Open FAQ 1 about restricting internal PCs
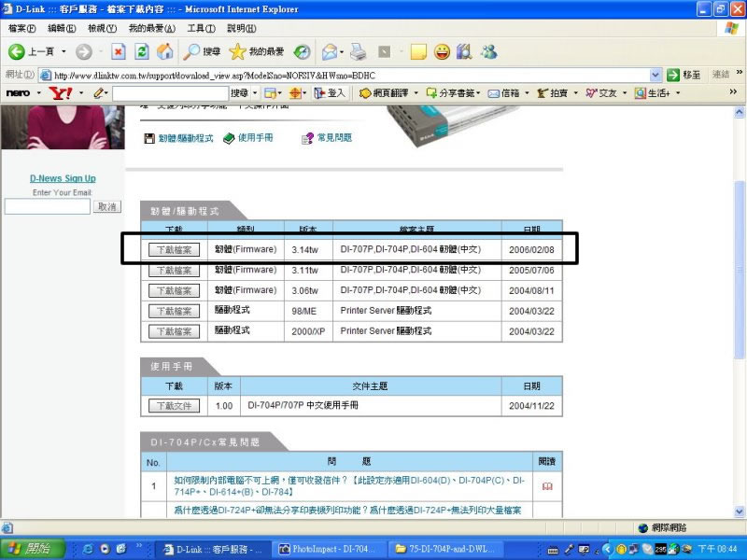The height and width of the screenshot is (560, 747). pyautogui.click(x=349, y=485)
